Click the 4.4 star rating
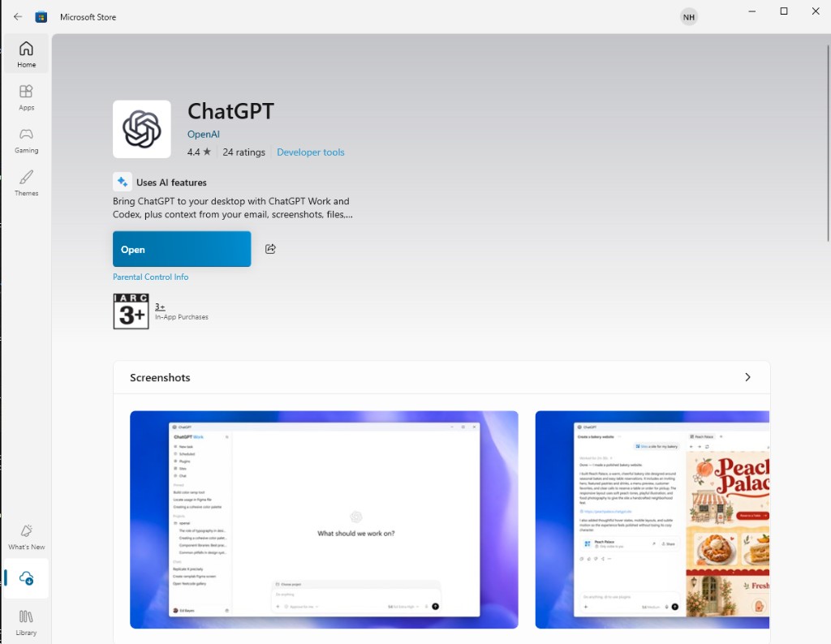831x644 pixels. coord(199,152)
